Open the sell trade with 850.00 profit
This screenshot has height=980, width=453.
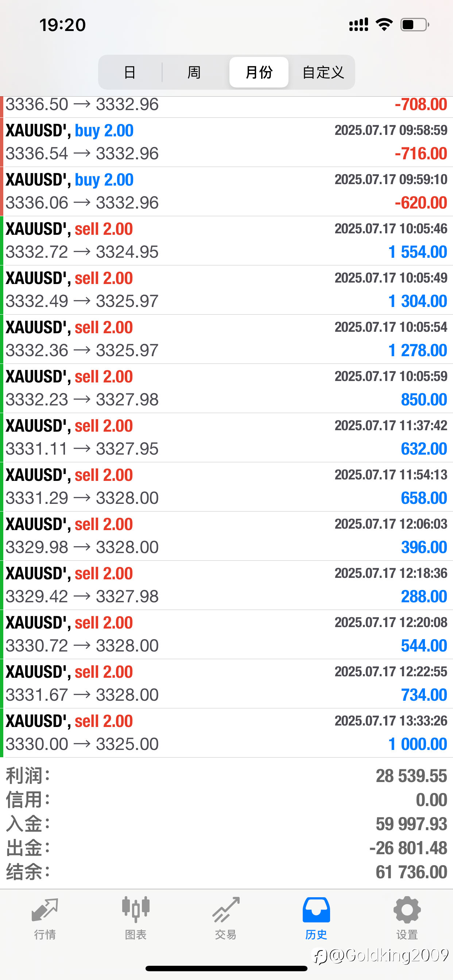point(226,388)
